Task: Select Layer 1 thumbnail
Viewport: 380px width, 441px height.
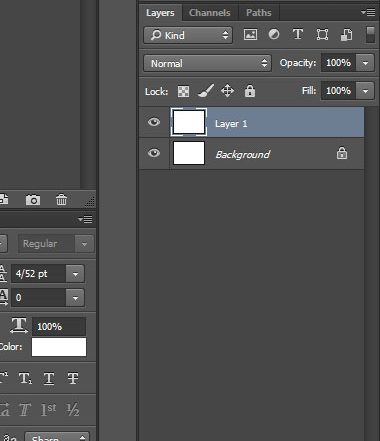Action: pyautogui.click(x=189, y=122)
